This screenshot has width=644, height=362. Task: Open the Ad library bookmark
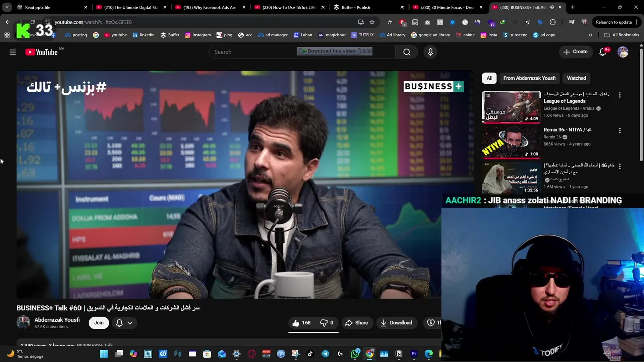click(x=392, y=35)
